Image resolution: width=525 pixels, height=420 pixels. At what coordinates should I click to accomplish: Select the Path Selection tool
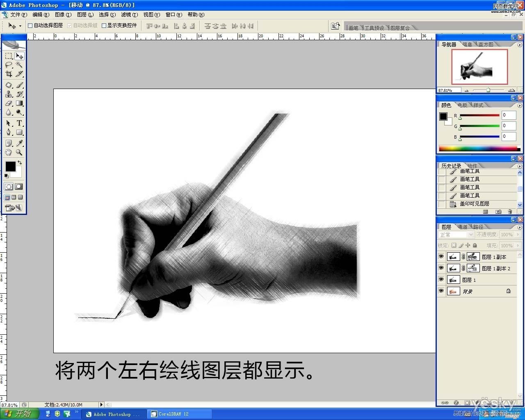(x=9, y=123)
